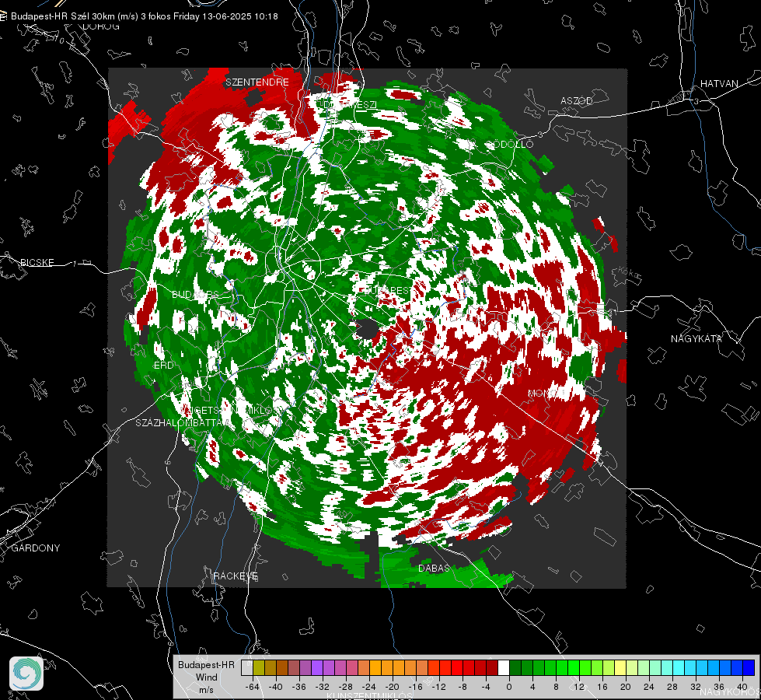Viewport: 761px width, 700px height.
Task: Click the Wind legend label
Action: [x=206, y=677]
